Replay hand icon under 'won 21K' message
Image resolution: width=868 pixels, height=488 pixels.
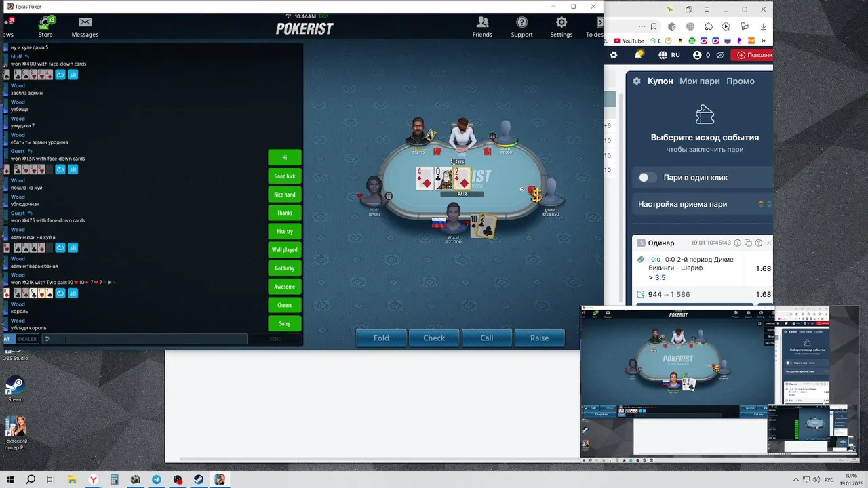pyautogui.click(x=60, y=293)
